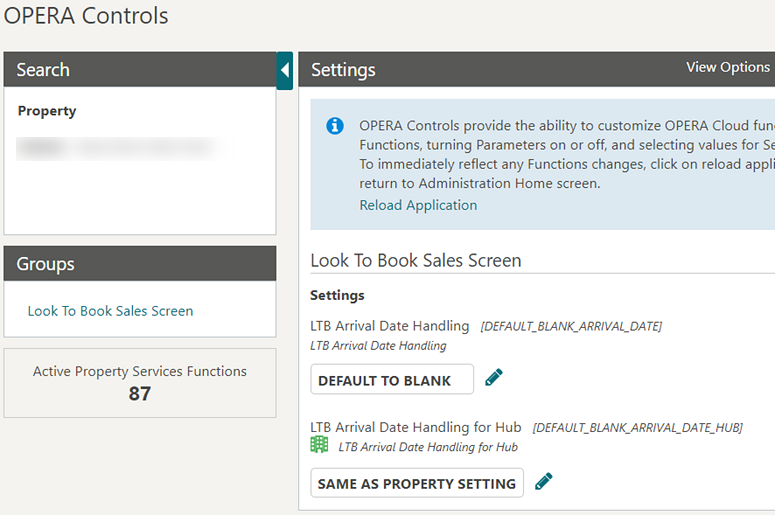Click the bold Settings subheading
The width and height of the screenshot is (775, 515).
pos(337,295)
